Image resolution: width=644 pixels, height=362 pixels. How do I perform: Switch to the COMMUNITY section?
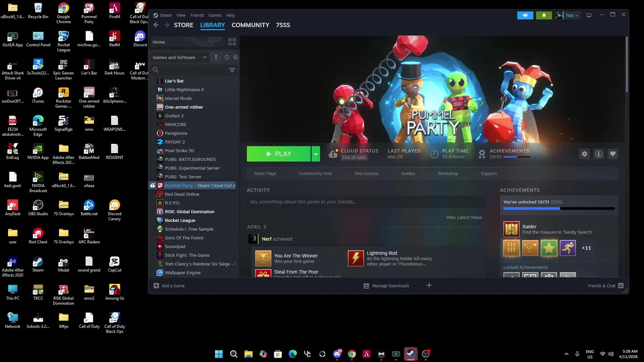point(251,25)
